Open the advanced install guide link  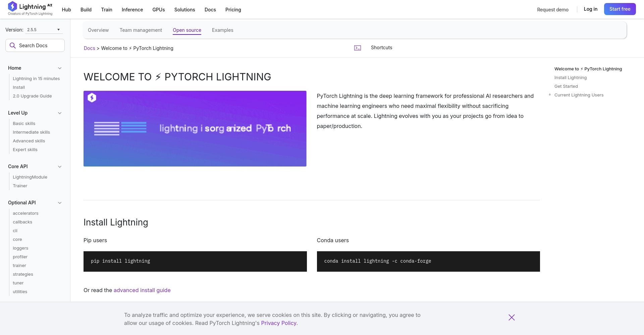(x=142, y=290)
